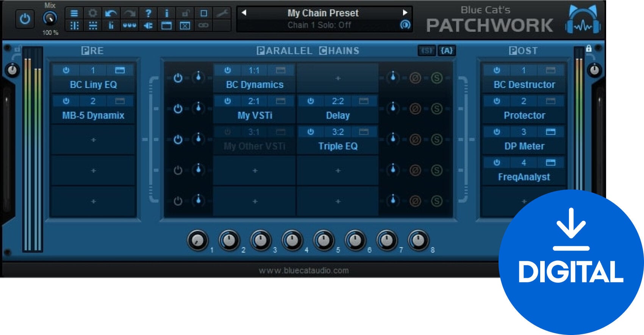Click the undo arrow icon
The image size is (644, 335).
pos(111,13)
